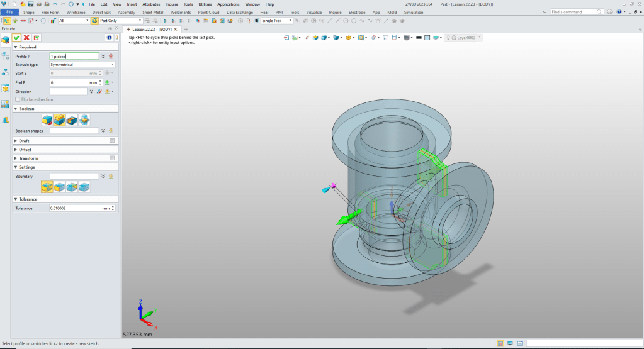
Task: Click the File button in ribbon
Action: tap(10, 12)
